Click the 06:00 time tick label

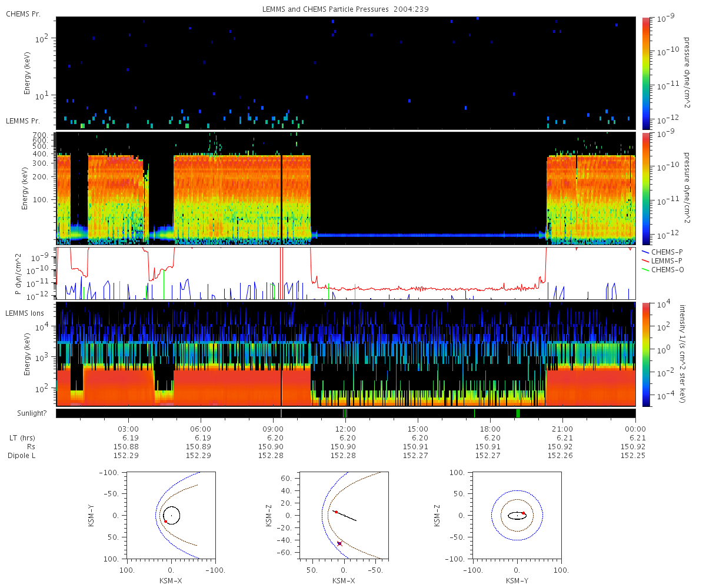click(x=201, y=429)
